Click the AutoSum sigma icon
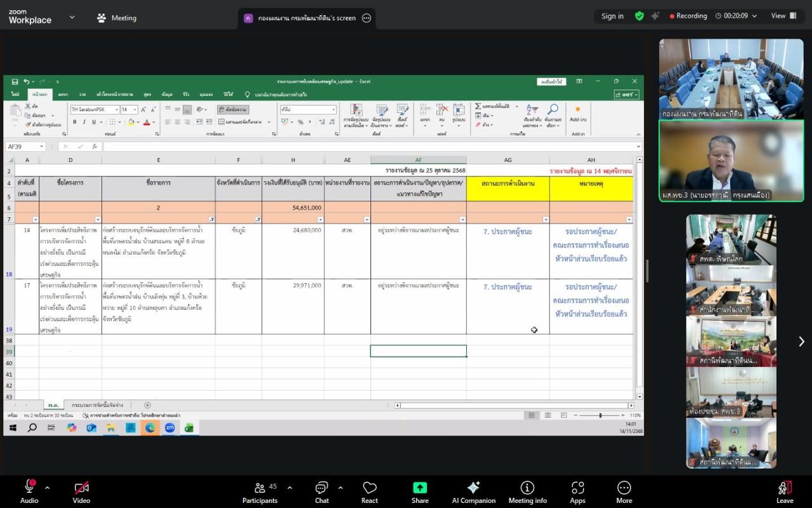The width and height of the screenshot is (812, 508). (x=479, y=106)
